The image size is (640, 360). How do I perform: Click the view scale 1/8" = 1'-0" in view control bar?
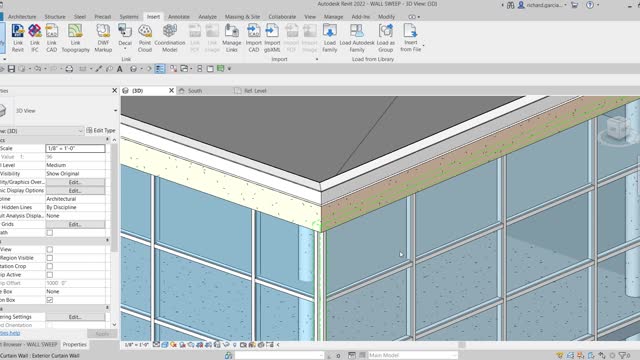[136, 345]
